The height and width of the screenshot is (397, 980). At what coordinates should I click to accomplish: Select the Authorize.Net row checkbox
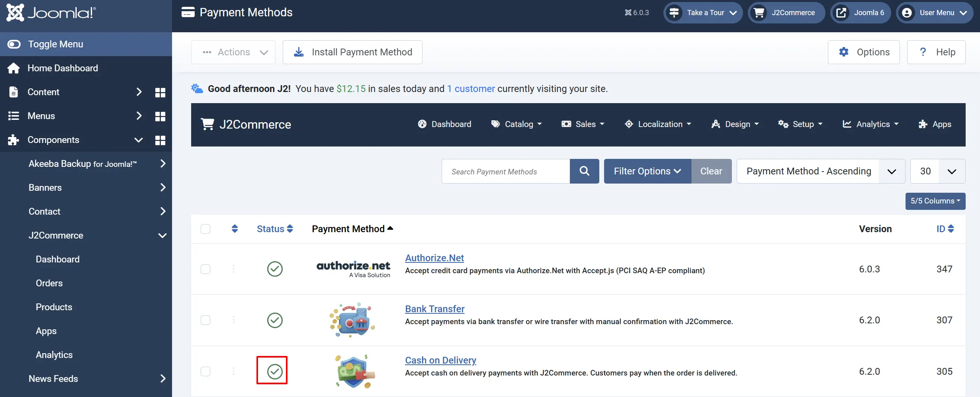point(205,269)
